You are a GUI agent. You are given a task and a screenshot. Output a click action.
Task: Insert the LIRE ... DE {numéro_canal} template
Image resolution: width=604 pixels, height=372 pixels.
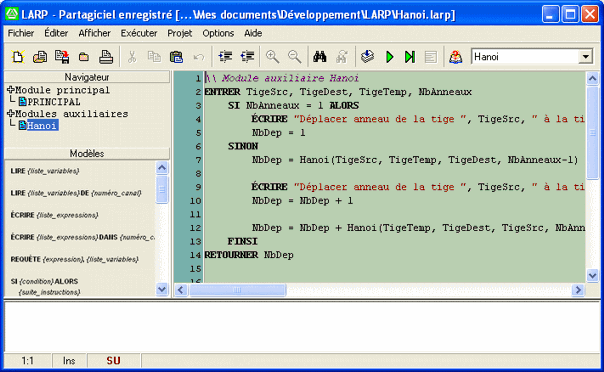(x=76, y=193)
